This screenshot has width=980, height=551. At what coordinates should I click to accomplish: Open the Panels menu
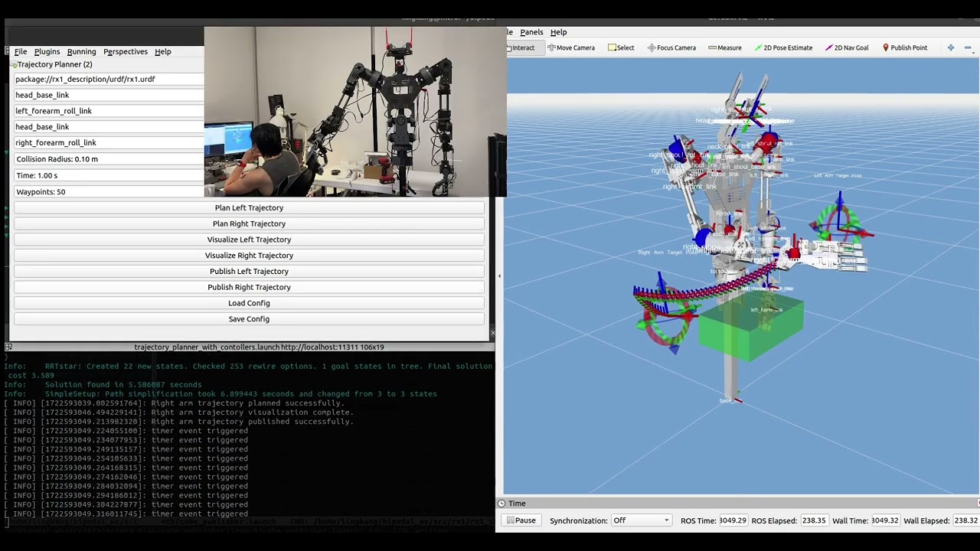(x=531, y=32)
